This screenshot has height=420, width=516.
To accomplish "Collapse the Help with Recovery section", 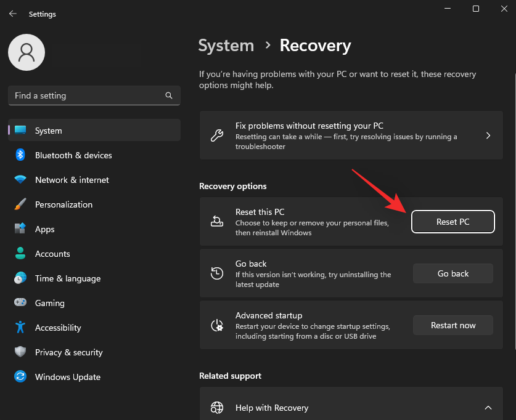I will click(x=488, y=407).
